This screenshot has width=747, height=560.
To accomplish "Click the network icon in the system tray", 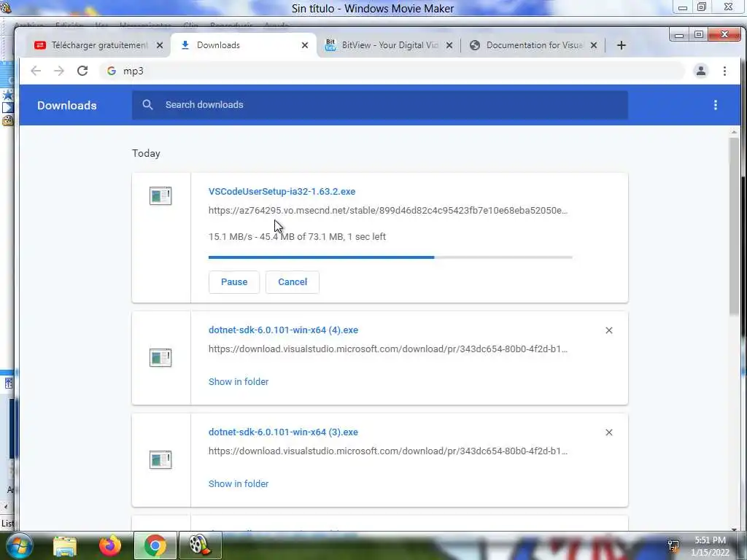I will [x=673, y=545].
